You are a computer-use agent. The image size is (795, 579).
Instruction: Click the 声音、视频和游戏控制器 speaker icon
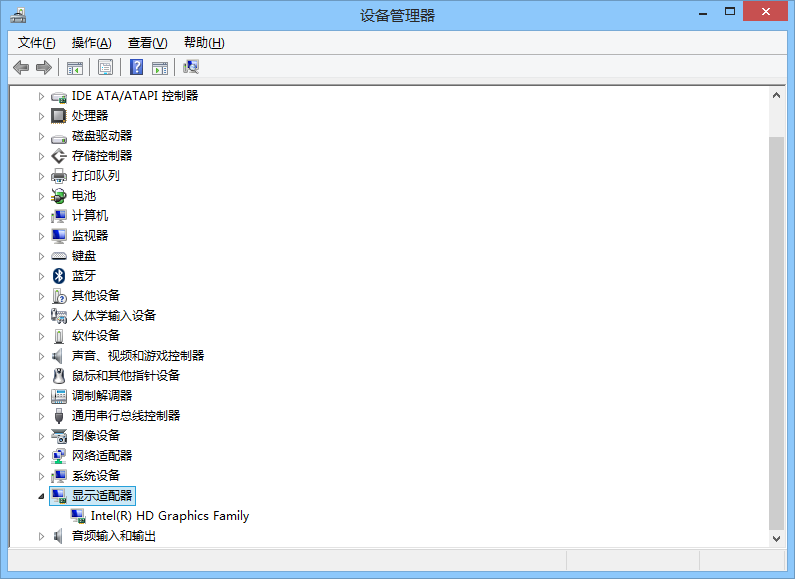[58, 356]
